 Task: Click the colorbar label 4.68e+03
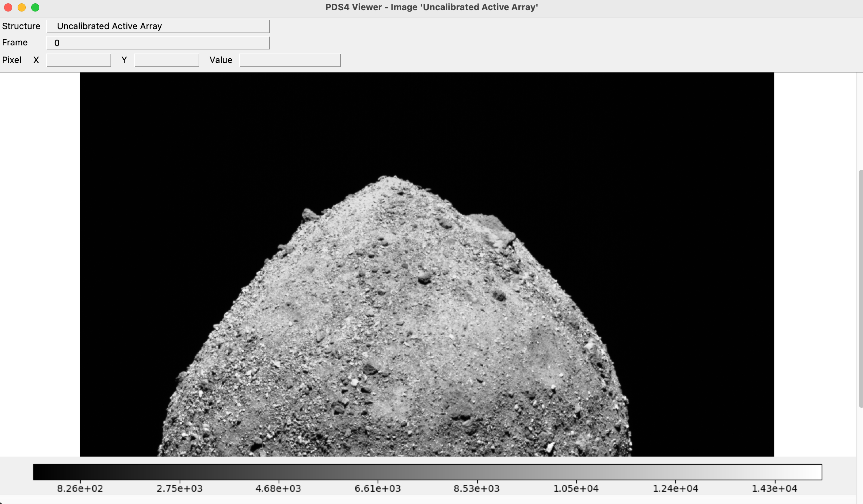coord(278,489)
